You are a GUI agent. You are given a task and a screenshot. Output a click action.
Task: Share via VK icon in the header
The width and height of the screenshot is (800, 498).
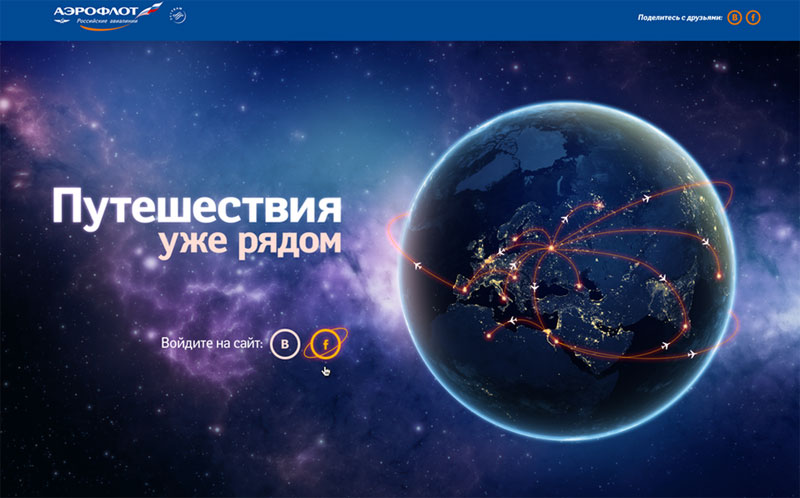pyautogui.click(x=735, y=18)
